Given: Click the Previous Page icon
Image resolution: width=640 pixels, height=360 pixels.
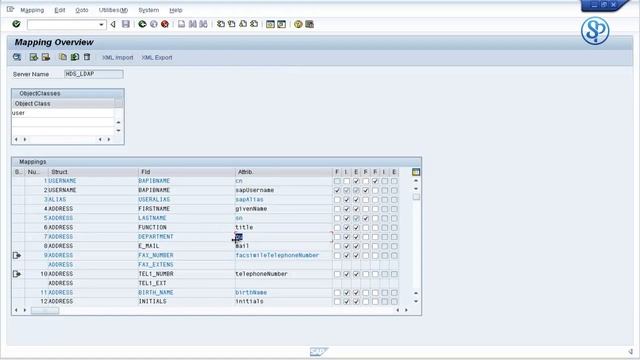Looking at the screenshot, I should point(231,24).
